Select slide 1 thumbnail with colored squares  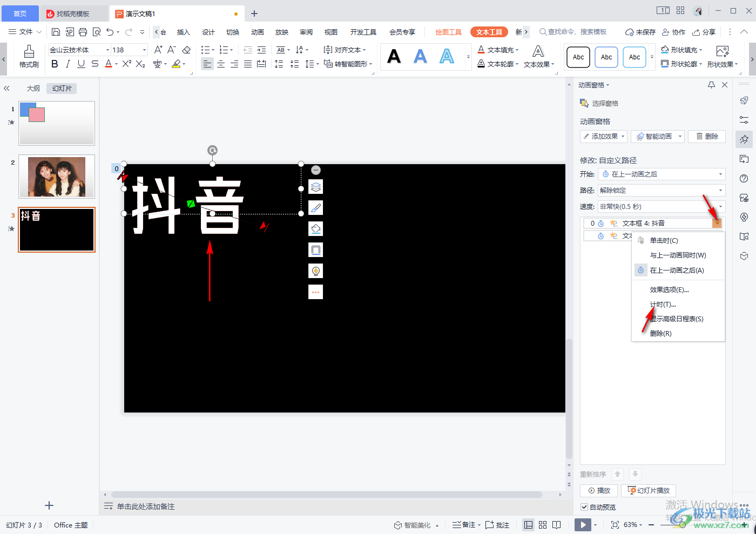click(57, 123)
